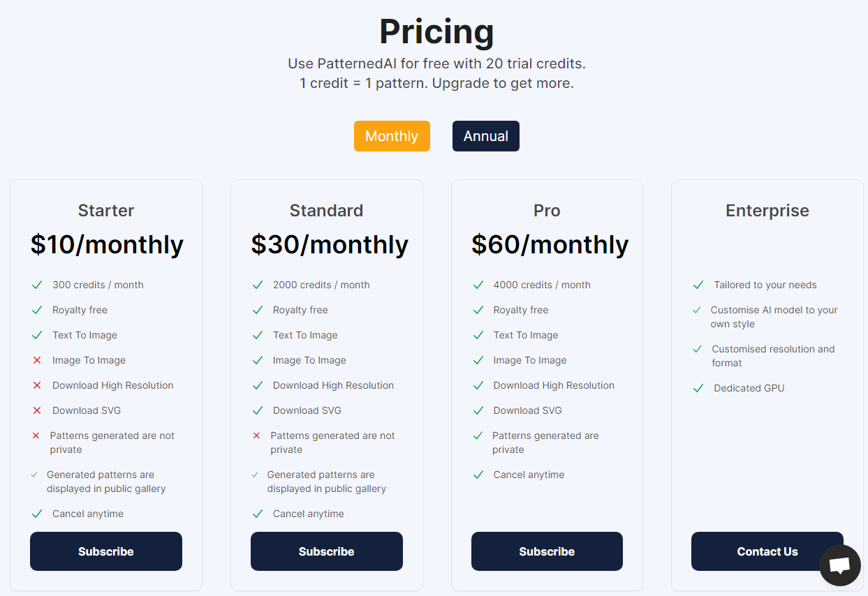Screen dimensions: 868x596
Task: Subscribe to the Standard plan
Action: click(x=327, y=551)
